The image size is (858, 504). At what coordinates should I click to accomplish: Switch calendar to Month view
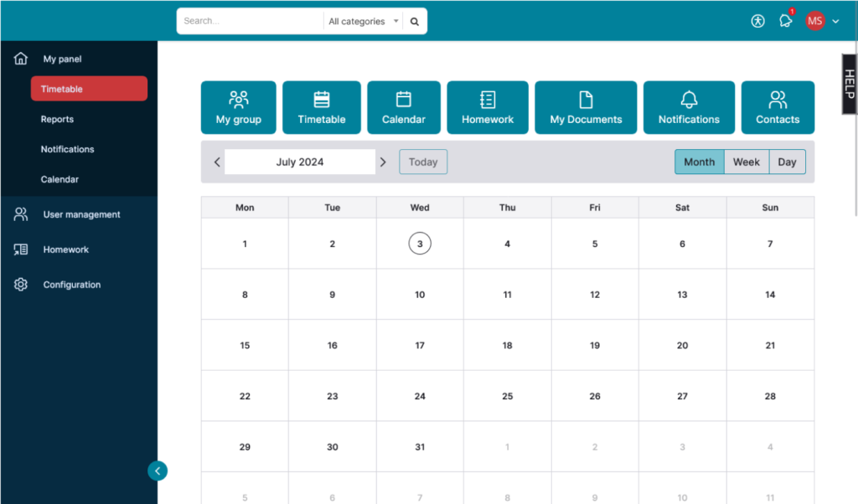coord(699,162)
